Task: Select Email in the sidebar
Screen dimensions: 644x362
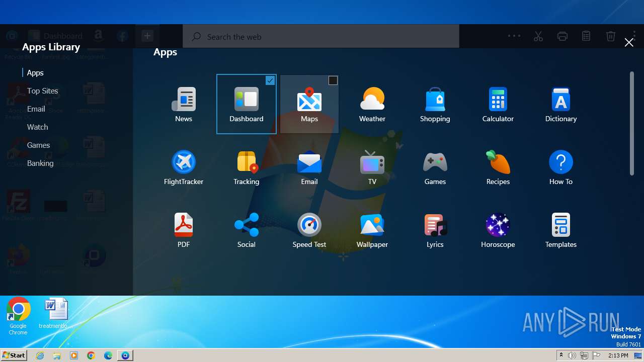Action: pos(36,109)
